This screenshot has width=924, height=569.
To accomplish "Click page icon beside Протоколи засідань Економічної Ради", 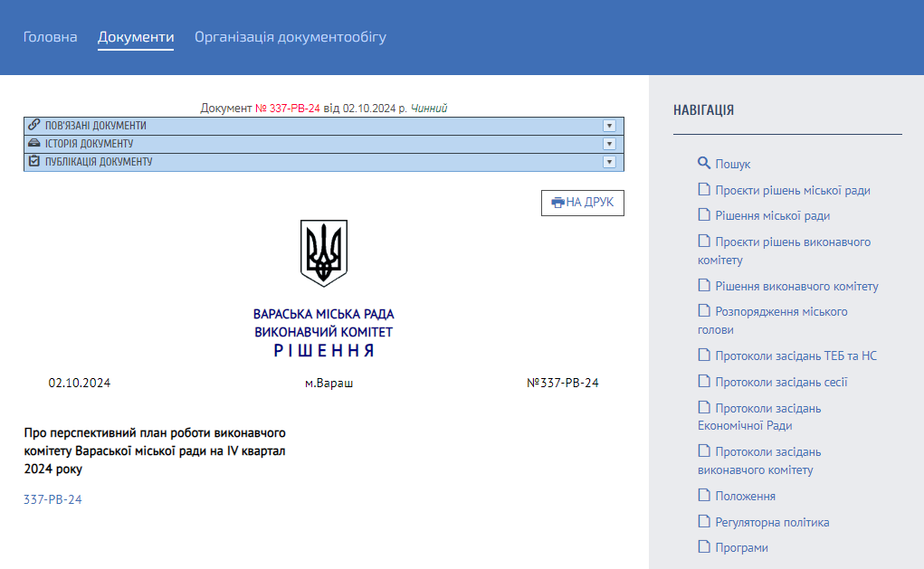I will [703, 407].
